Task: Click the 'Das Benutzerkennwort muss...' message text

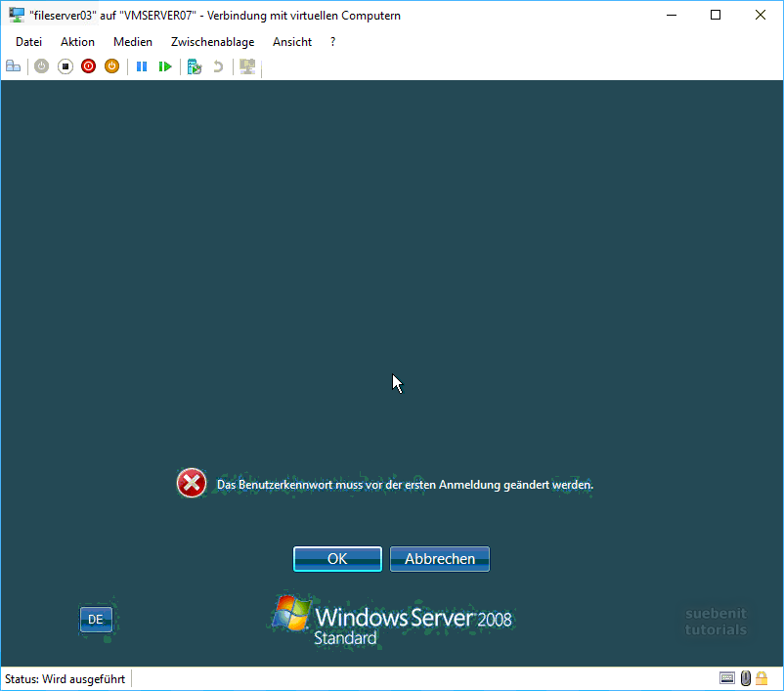Action: 405,485
